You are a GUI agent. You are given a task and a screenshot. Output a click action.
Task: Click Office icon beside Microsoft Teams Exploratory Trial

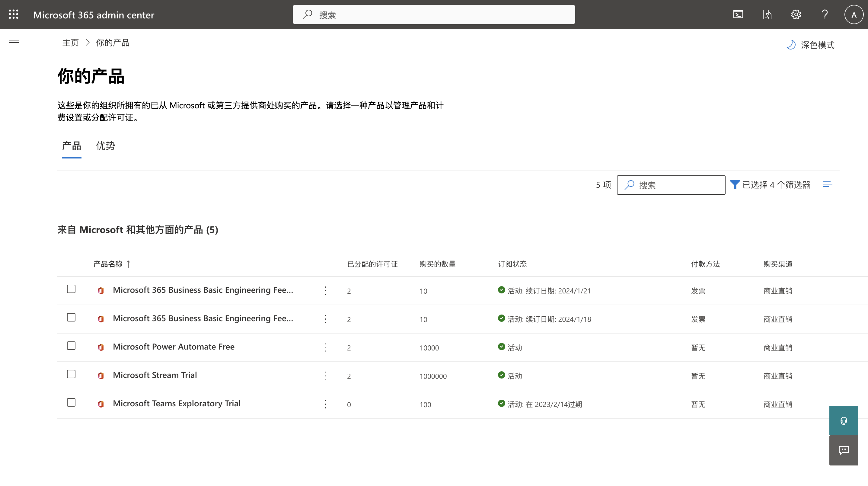pos(101,404)
